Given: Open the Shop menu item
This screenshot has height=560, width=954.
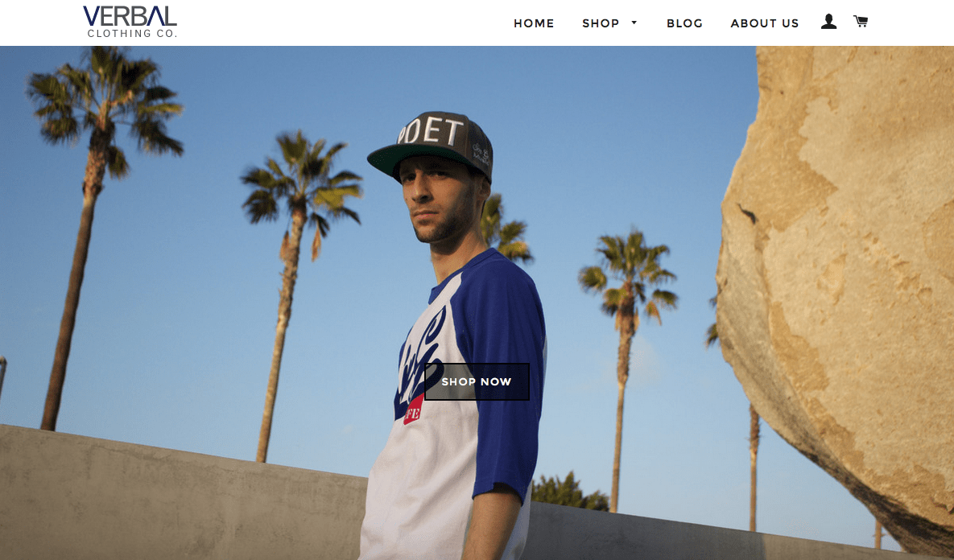Looking at the screenshot, I should point(601,23).
